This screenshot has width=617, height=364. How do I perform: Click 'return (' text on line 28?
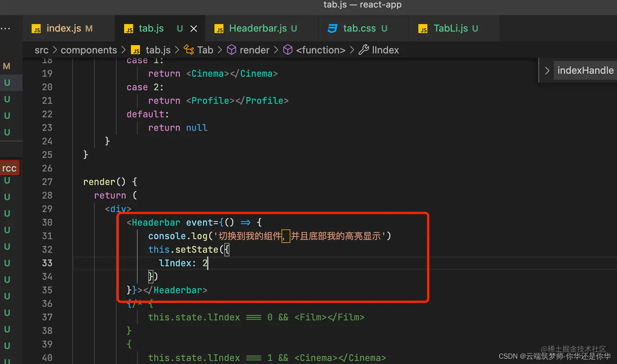point(115,195)
